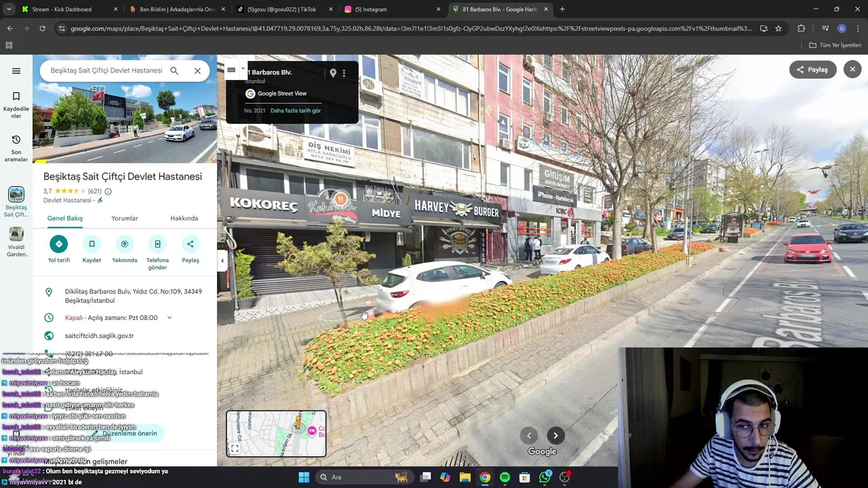Image resolution: width=868 pixels, height=488 pixels.
Task: Switch to the Yorumlar tab
Action: coord(125,218)
